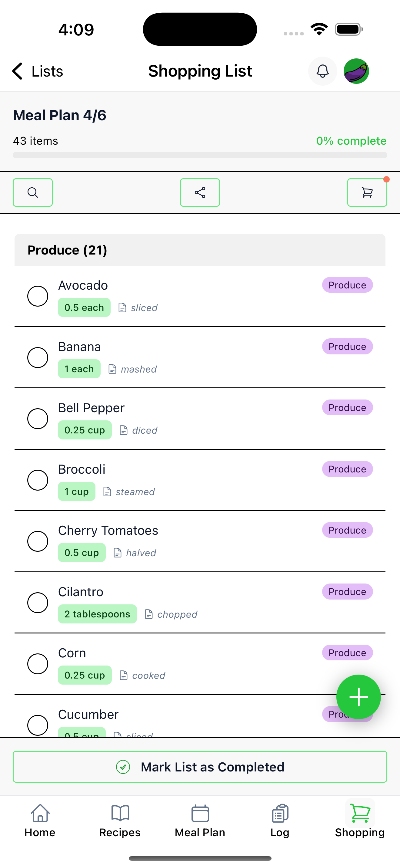
Task: Open the Produce category tag for Banana
Action: click(x=347, y=347)
